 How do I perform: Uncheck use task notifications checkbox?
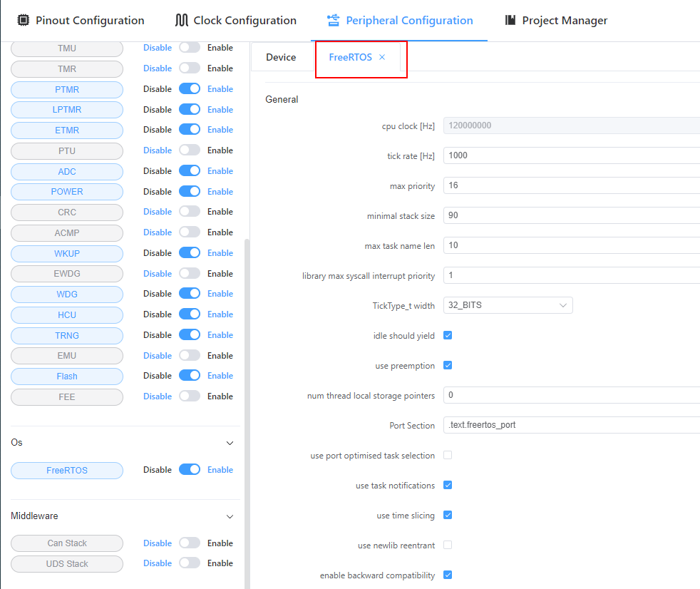tap(448, 485)
